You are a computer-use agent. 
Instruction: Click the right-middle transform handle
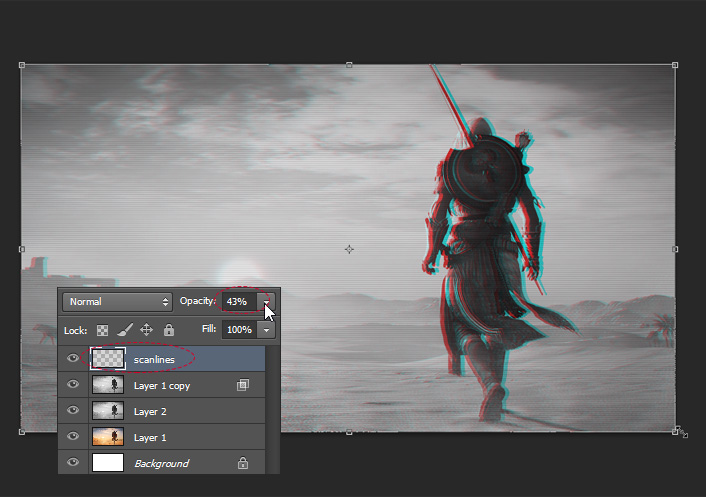[x=675, y=249]
